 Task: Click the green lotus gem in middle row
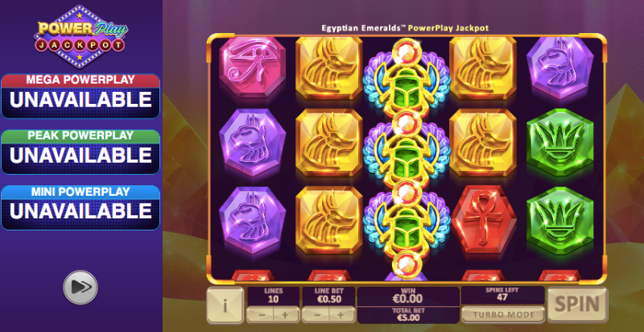click(559, 142)
